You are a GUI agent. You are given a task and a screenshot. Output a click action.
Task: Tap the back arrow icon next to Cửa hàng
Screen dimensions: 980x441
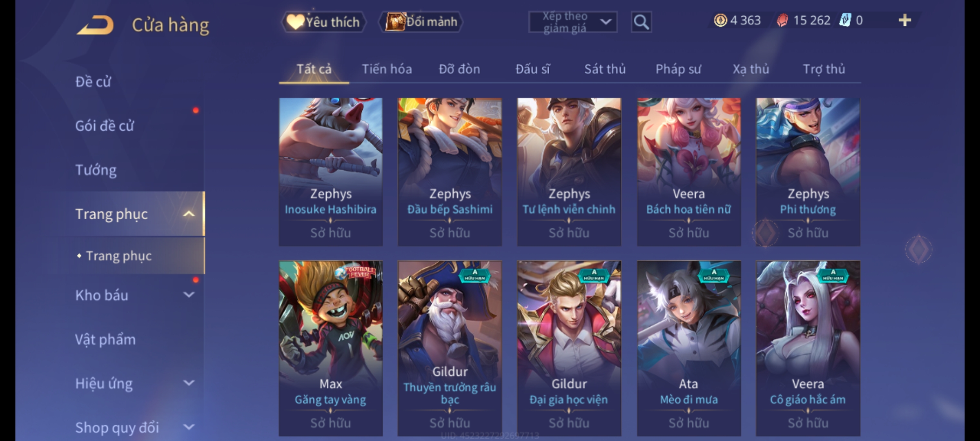(95, 25)
